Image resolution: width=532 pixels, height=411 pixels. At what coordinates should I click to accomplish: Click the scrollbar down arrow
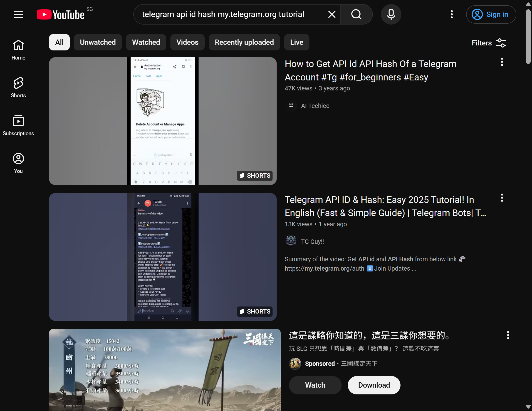(528, 407)
